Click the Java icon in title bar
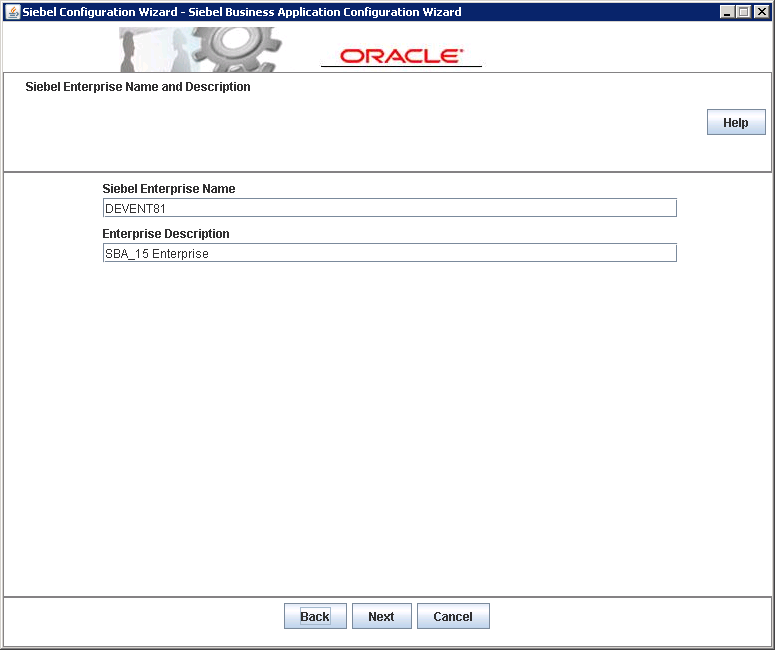Viewport: 775px width, 650px height. pyautogui.click(x=13, y=11)
